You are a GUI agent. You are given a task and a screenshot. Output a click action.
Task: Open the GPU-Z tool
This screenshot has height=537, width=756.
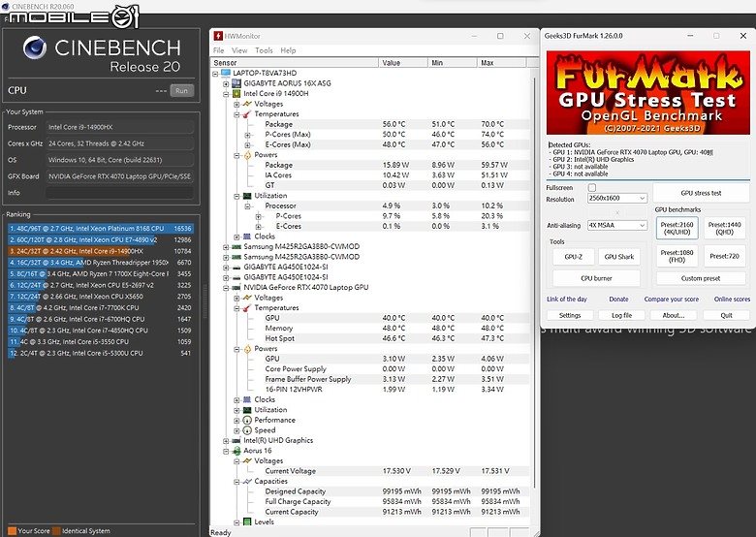tap(573, 257)
